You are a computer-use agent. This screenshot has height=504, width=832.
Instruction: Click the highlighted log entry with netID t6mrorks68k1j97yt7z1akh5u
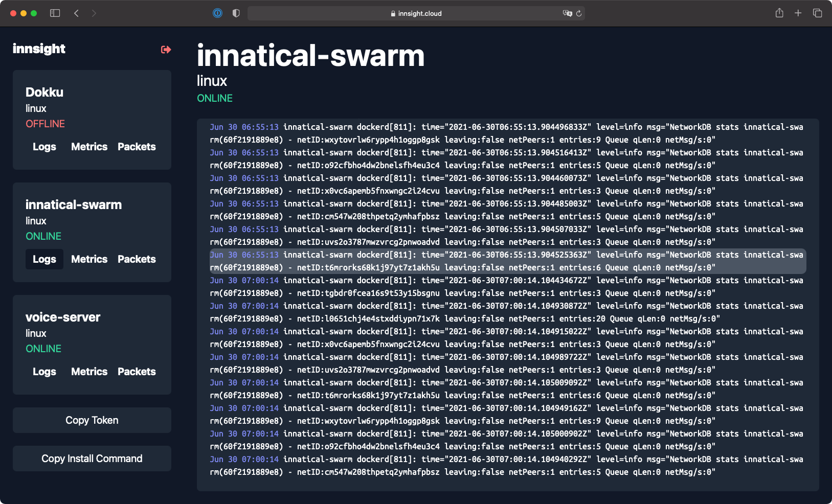(508, 261)
